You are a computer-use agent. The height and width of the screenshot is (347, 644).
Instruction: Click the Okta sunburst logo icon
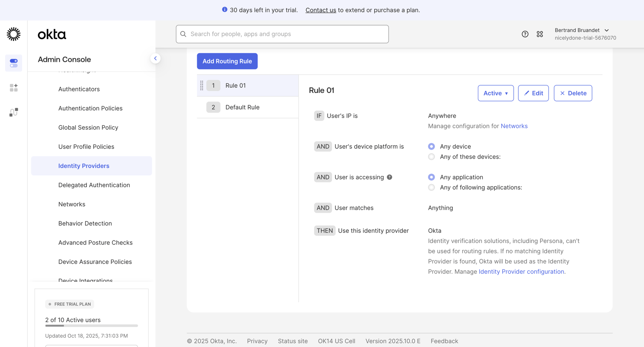pyautogui.click(x=14, y=34)
